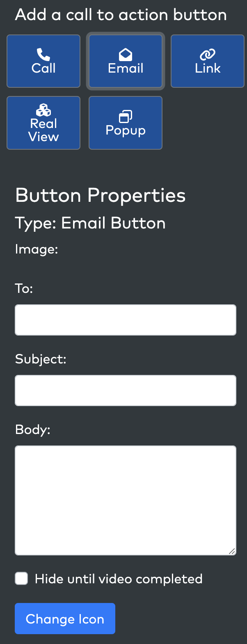The height and width of the screenshot is (644, 247).
Task: Click the Change Icon button
Action: tap(65, 619)
